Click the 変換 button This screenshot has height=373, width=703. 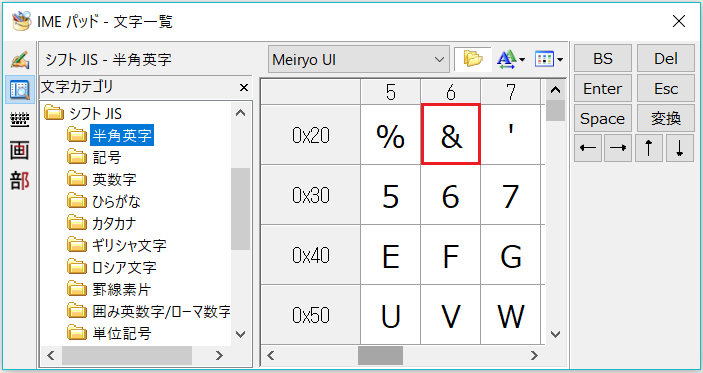tap(666, 118)
